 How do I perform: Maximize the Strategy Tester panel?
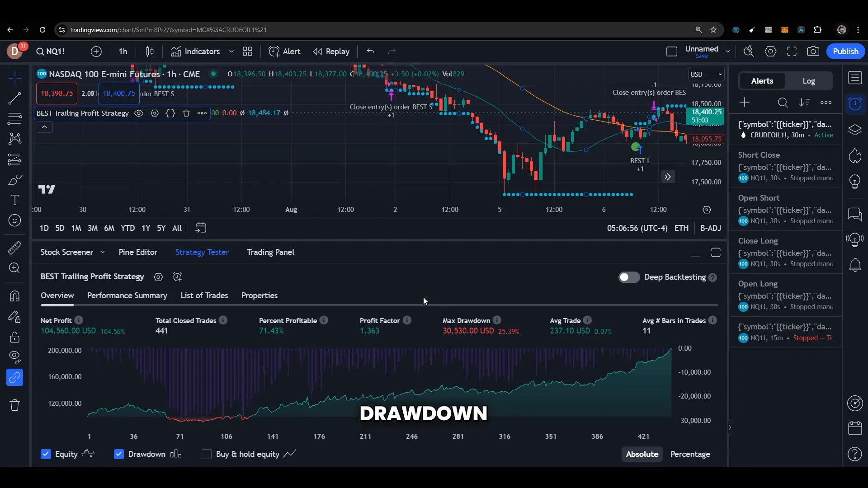coord(716,253)
